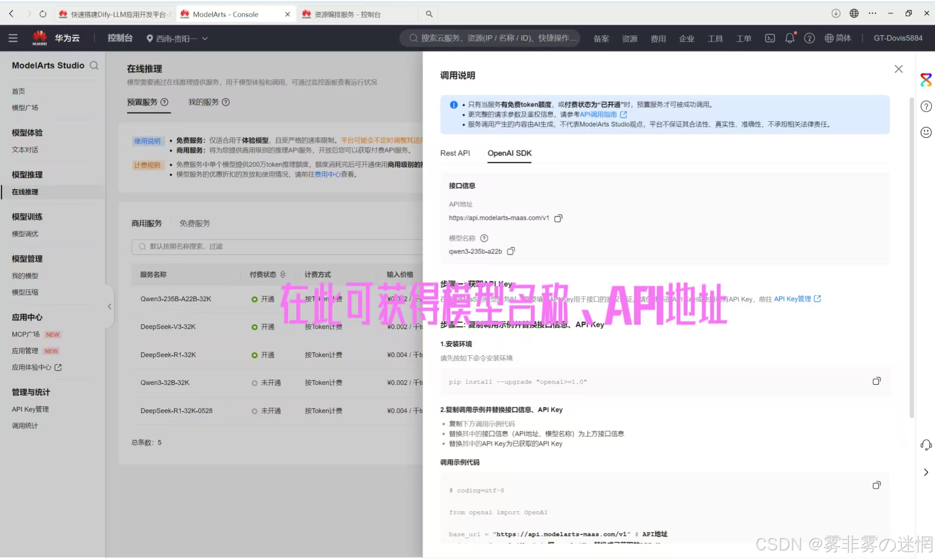Viewport: 935px width, 560px height.
Task: Open the notifications bell
Action: (x=790, y=38)
